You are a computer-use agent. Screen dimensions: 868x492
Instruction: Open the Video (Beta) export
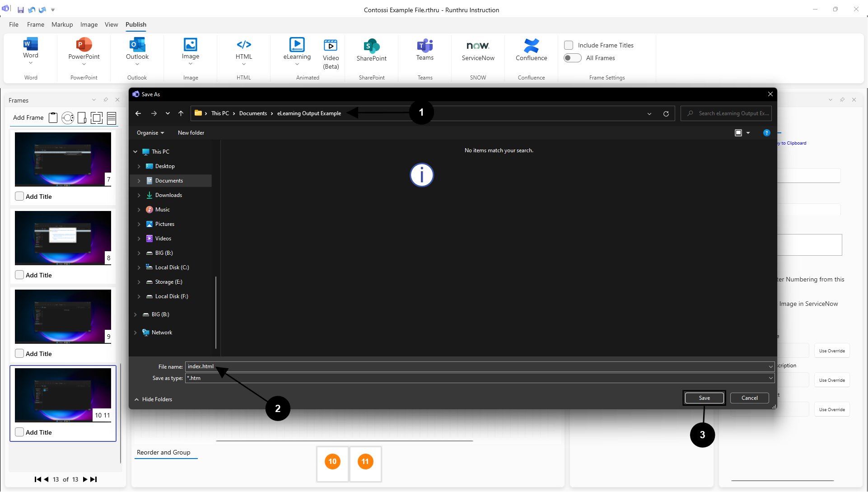(x=331, y=46)
